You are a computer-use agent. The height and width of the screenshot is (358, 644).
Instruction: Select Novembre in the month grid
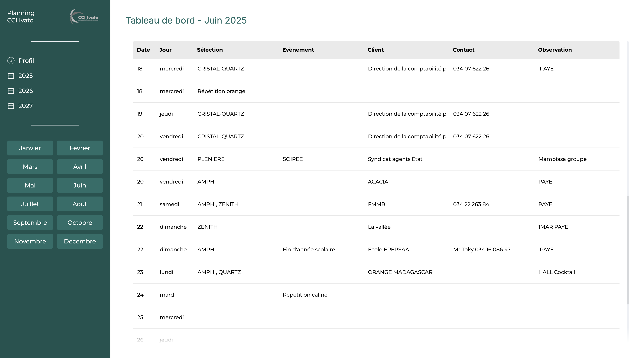click(30, 241)
